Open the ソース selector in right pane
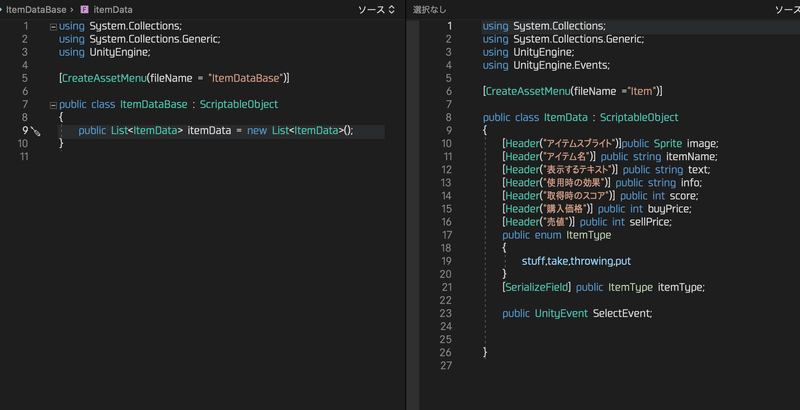Screen dimensions: 800x410 pyautogui.click(x=788, y=9)
